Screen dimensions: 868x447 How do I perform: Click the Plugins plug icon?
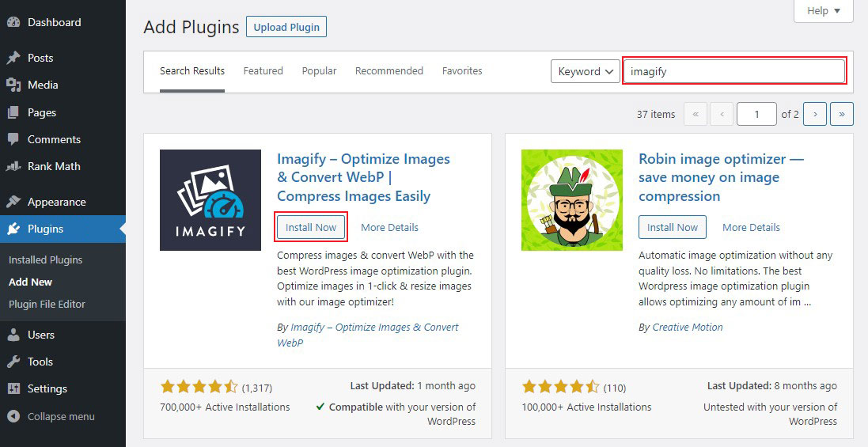click(13, 229)
